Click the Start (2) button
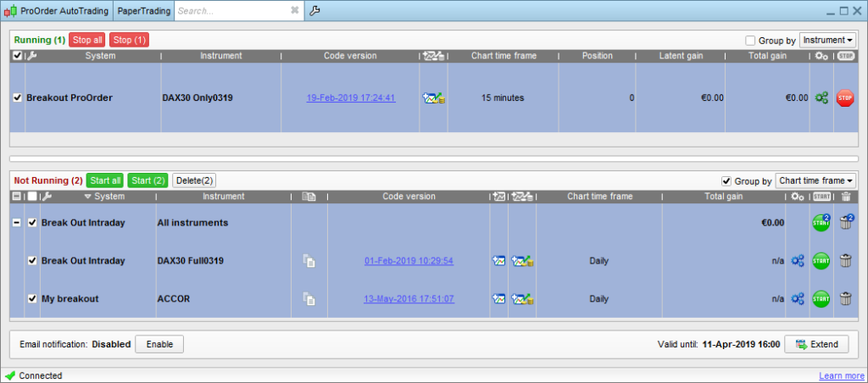868x383 pixels. [x=148, y=180]
